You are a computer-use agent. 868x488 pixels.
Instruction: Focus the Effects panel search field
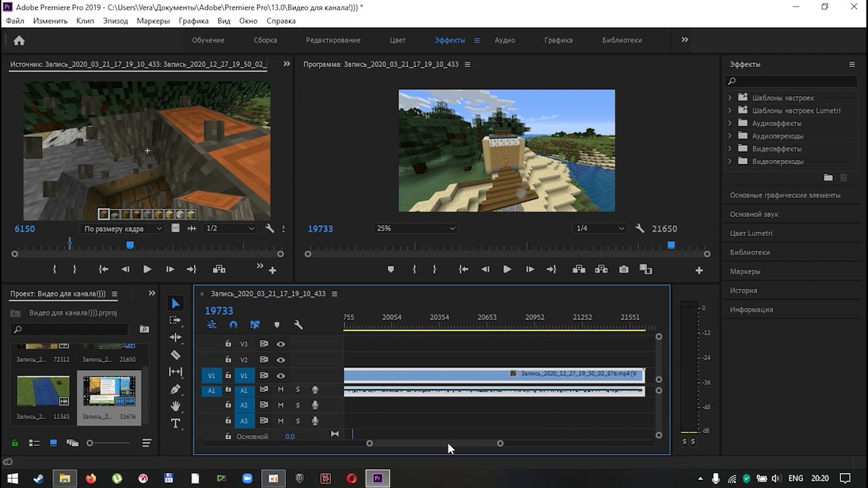coord(792,81)
